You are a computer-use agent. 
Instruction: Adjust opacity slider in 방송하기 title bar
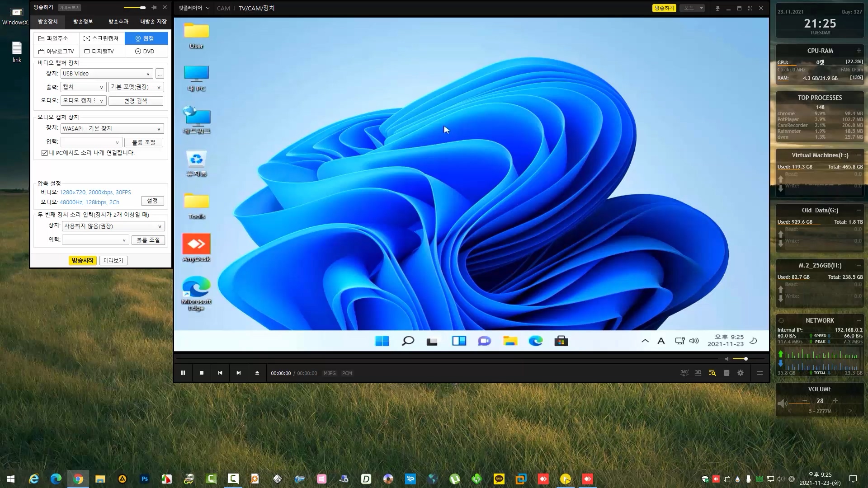135,8
